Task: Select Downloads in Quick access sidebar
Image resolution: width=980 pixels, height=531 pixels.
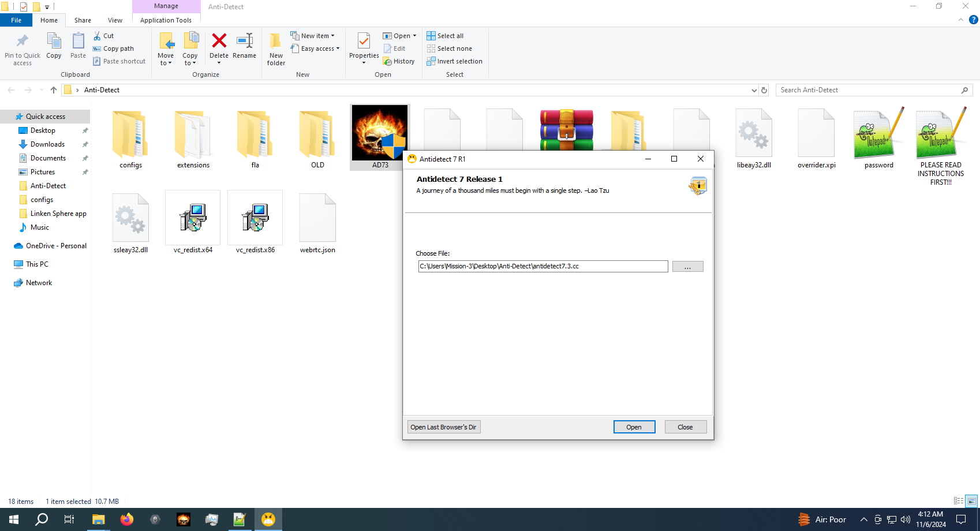Action: tap(47, 144)
